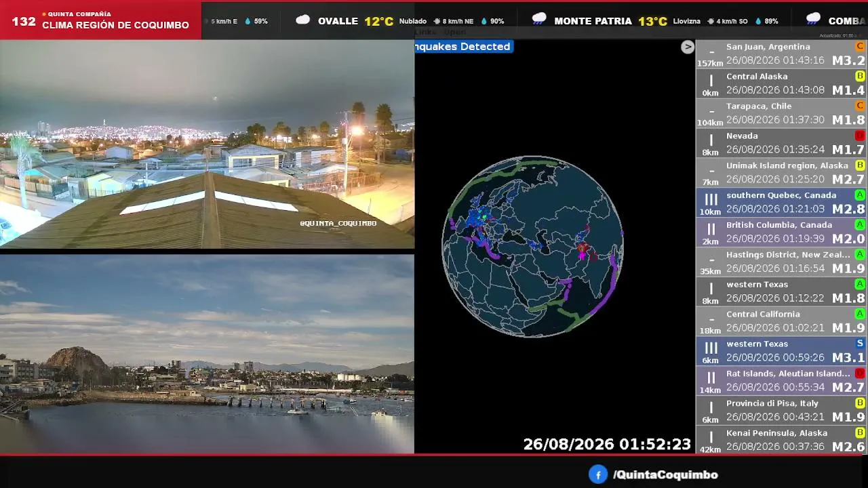Select the southern Quebec, Canada entry
The height and width of the screenshot is (488, 868).
point(781,203)
